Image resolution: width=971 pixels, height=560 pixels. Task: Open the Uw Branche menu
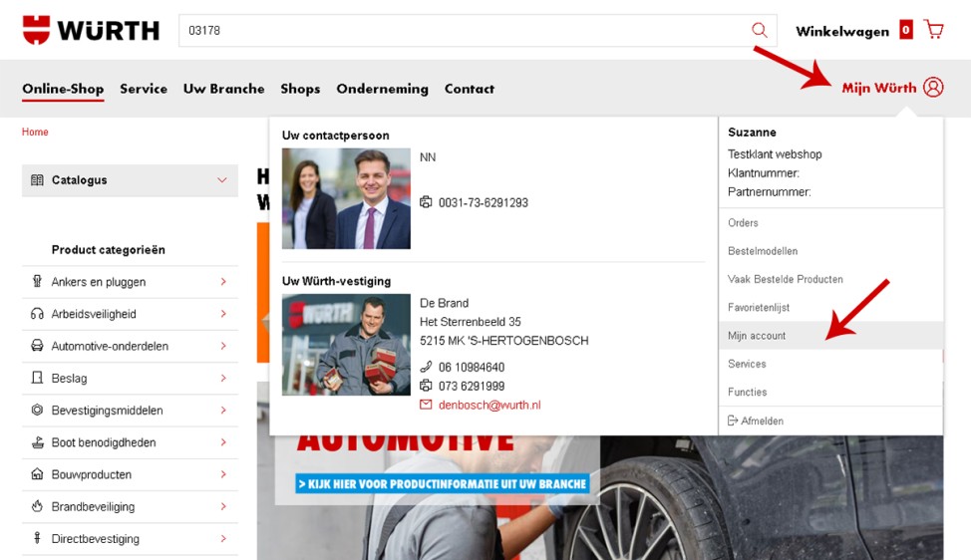pyautogui.click(x=223, y=89)
